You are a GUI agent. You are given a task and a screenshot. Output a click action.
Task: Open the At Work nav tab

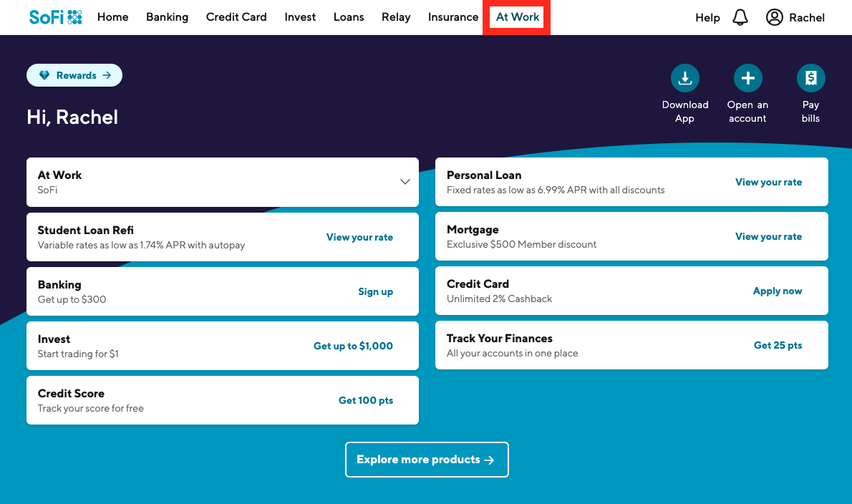point(518,17)
